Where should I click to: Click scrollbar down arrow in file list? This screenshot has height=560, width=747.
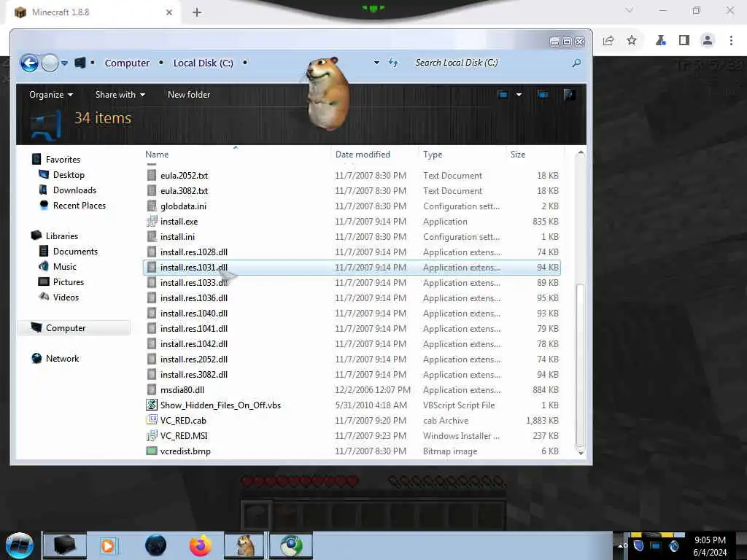click(581, 453)
